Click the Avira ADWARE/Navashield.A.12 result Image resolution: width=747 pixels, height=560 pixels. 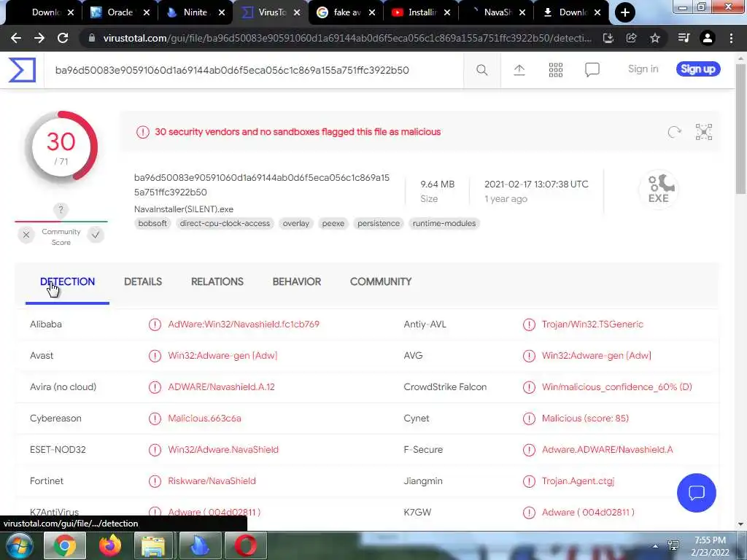pos(221,387)
